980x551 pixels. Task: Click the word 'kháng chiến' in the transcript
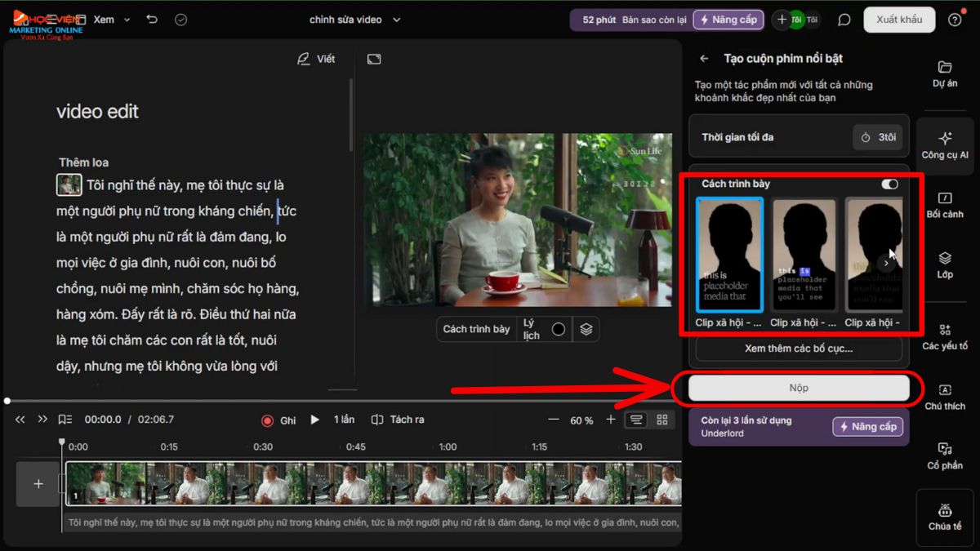point(238,211)
